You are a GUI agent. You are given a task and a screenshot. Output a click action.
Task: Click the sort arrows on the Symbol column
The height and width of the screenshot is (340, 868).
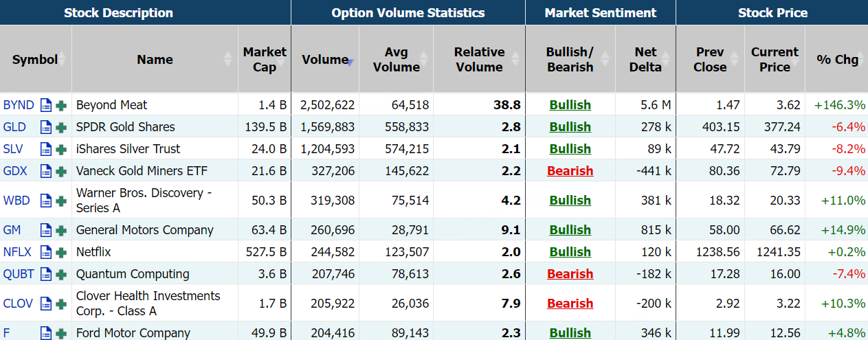tap(62, 60)
